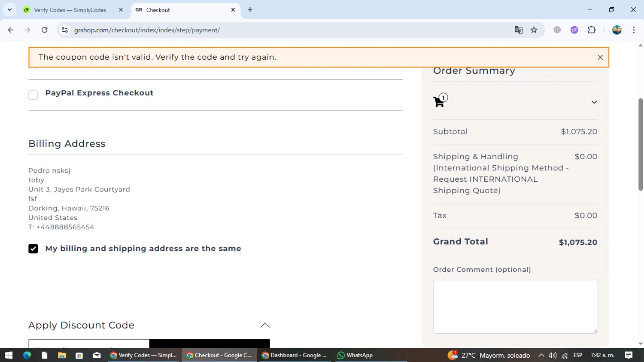Click the page vertical scrollbar thumb
644x362 pixels.
(x=641, y=144)
